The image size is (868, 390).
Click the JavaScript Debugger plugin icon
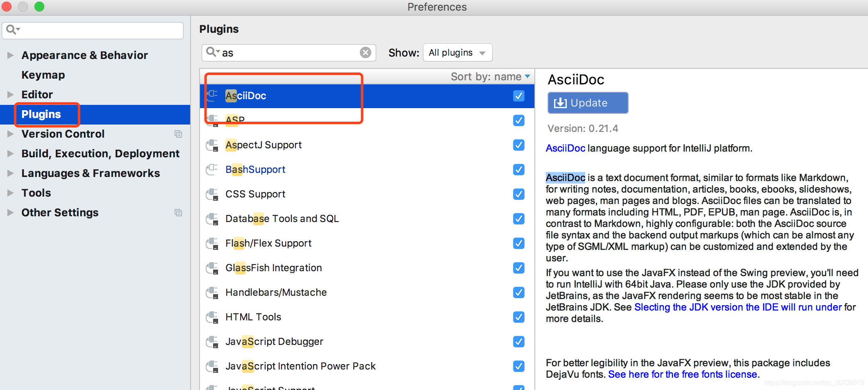(212, 342)
